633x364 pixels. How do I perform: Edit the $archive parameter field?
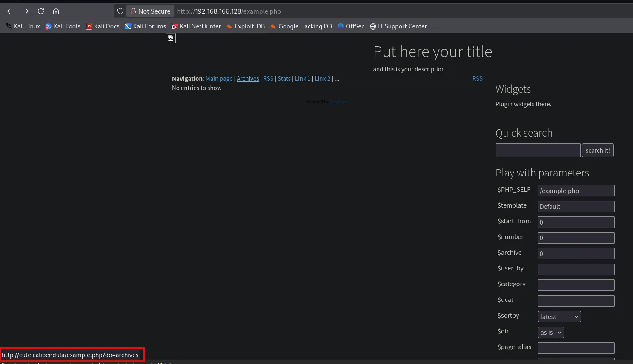(x=576, y=254)
